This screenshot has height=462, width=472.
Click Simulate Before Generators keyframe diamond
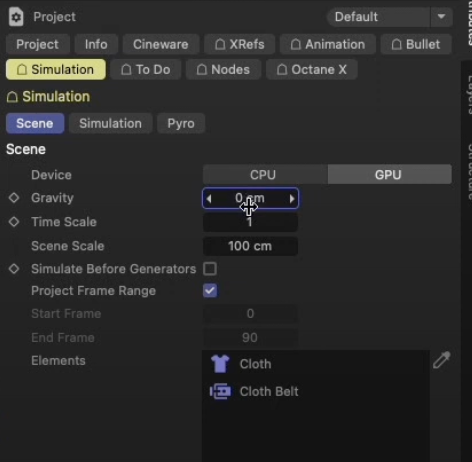pos(14,269)
